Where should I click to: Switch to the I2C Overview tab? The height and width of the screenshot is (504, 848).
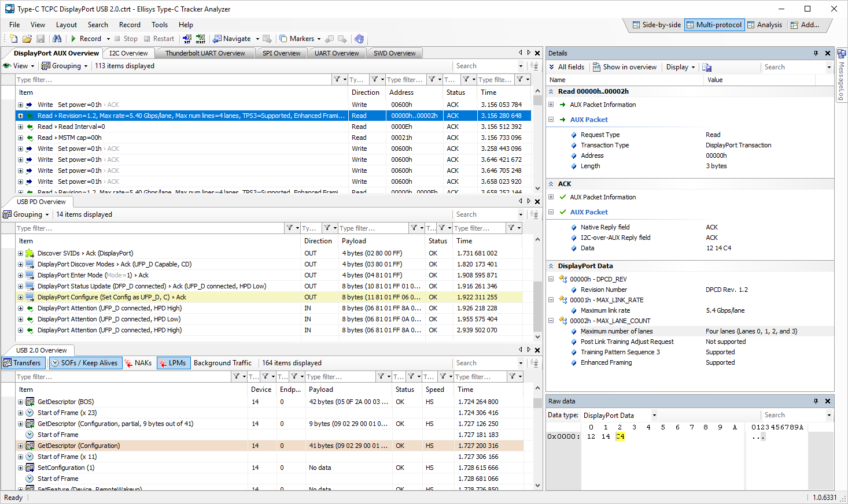pyautogui.click(x=128, y=53)
